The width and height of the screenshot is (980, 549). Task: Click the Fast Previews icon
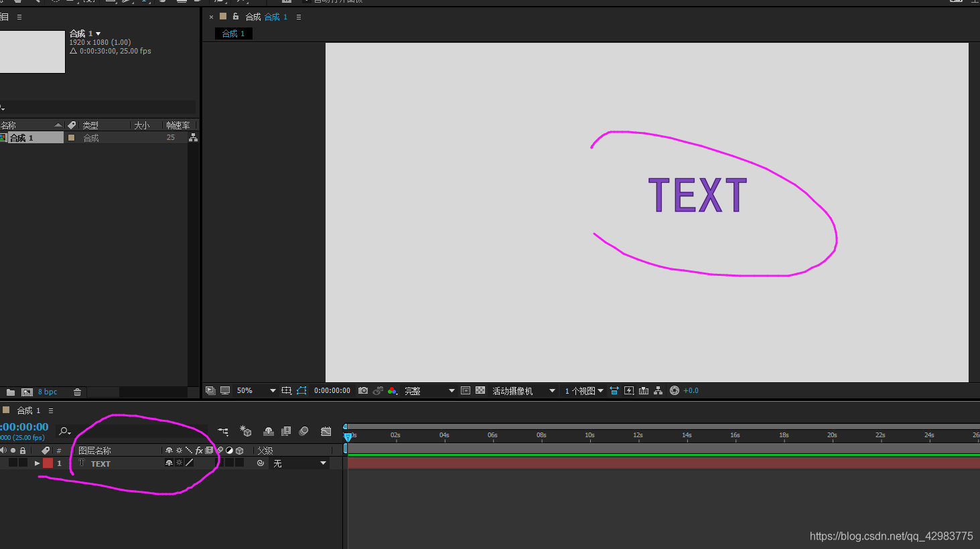point(629,390)
